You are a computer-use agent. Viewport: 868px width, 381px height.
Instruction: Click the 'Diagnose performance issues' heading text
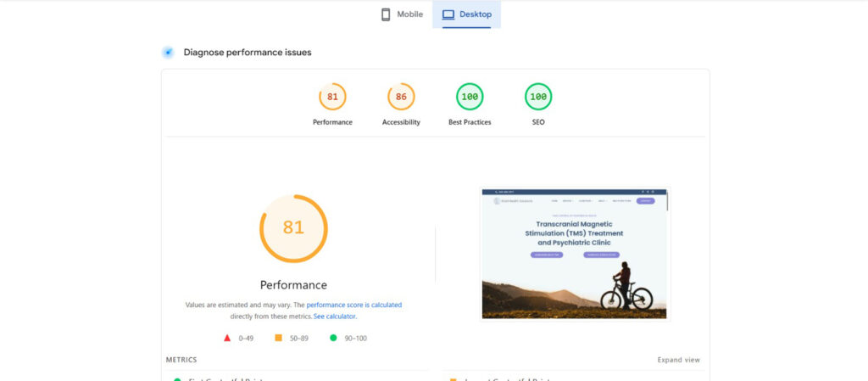click(248, 53)
